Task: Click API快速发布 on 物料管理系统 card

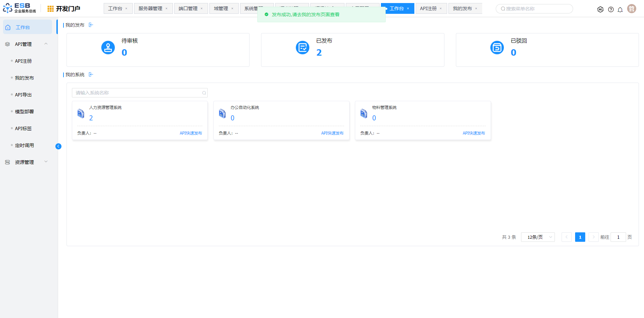Action: (x=473, y=133)
